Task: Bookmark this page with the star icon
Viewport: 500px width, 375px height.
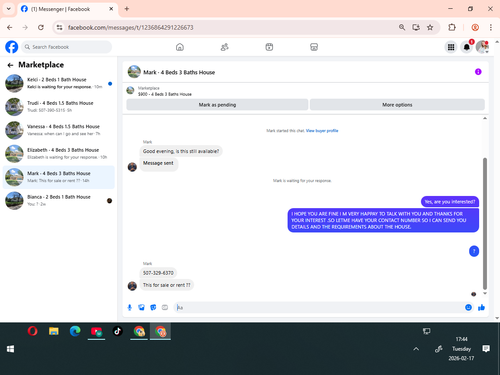Action: (430, 27)
